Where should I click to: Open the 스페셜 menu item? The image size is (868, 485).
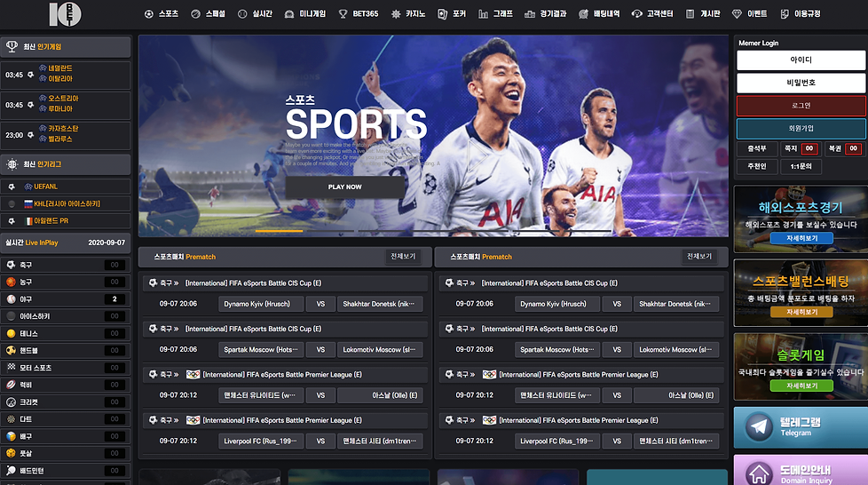pyautogui.click(x=209, y=14)
